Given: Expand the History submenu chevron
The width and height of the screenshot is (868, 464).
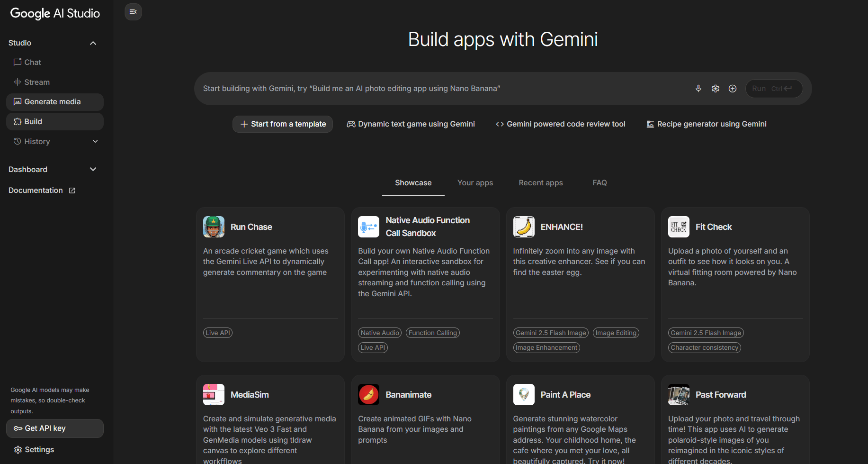Looking at the screenshot, I should tap(95, 141).
